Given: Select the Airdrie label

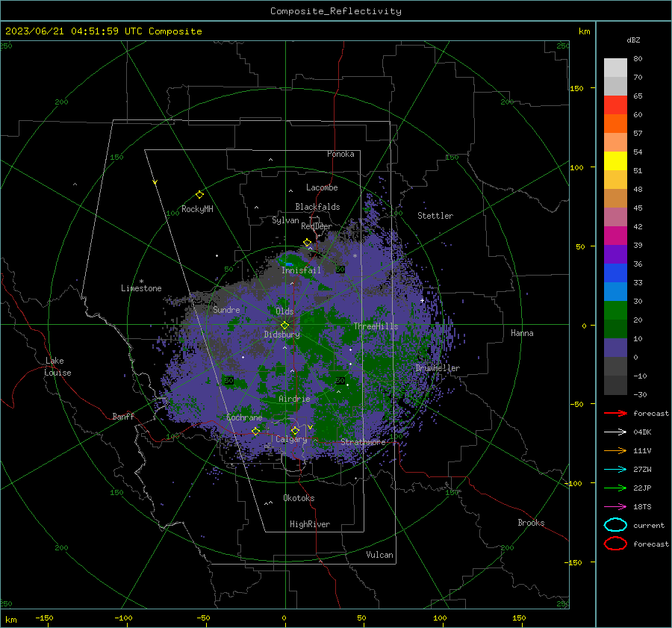Looking at the screenshot, I should pos(294,399).
